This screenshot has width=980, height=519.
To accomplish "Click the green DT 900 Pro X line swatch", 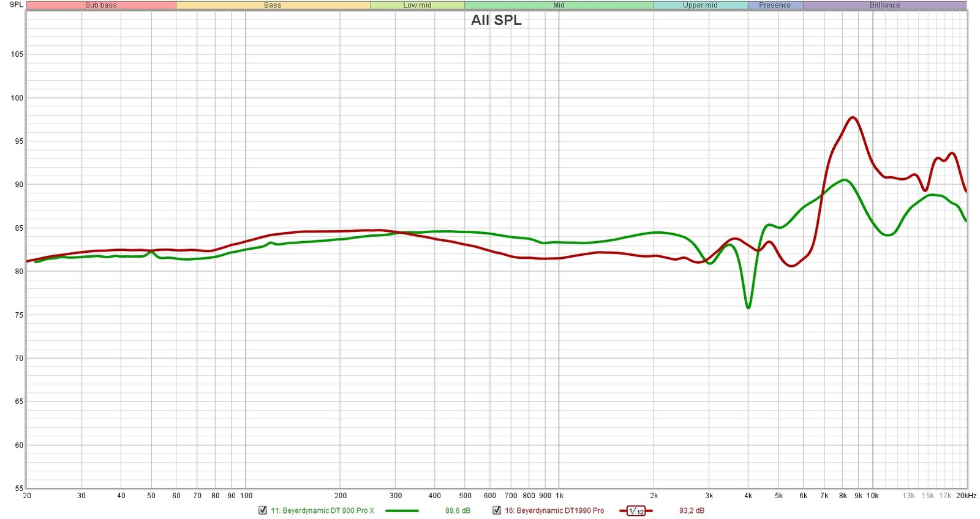I will (402, 511).
